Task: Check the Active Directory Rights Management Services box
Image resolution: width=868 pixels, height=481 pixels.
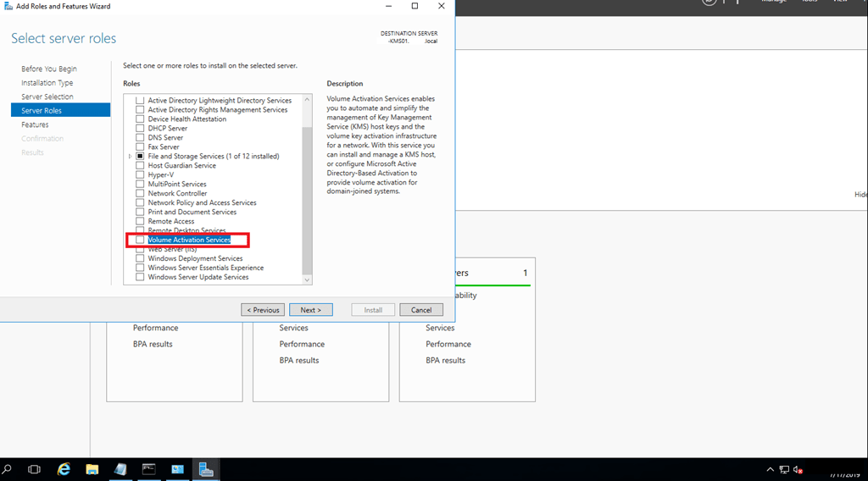Action: [140, 109]
